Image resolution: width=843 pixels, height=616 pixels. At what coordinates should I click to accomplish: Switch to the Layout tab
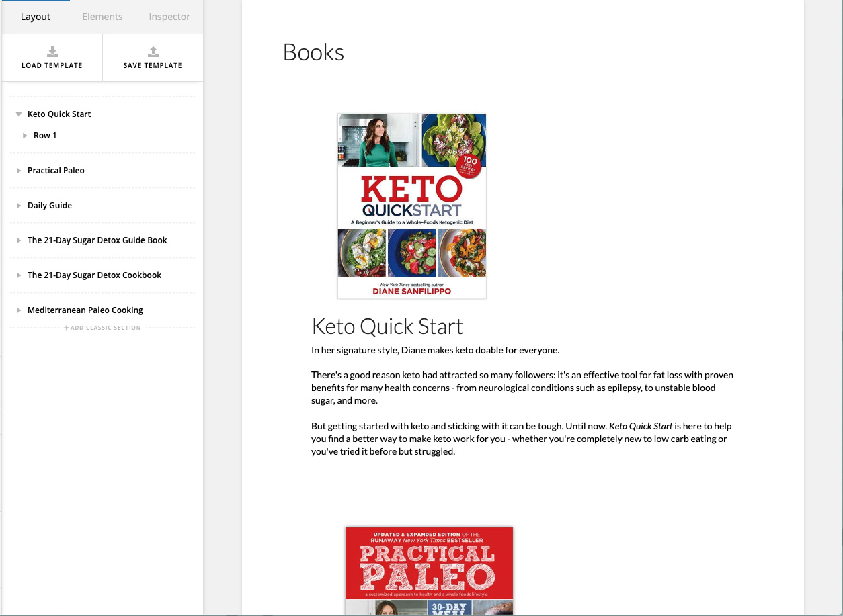click(x=36, y=17)
